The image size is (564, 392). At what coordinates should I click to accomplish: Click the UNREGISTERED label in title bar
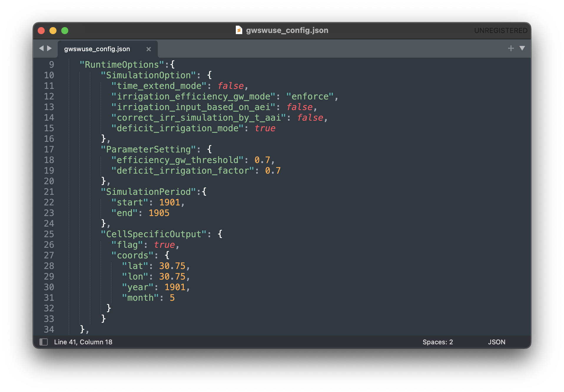coord(500,31)
